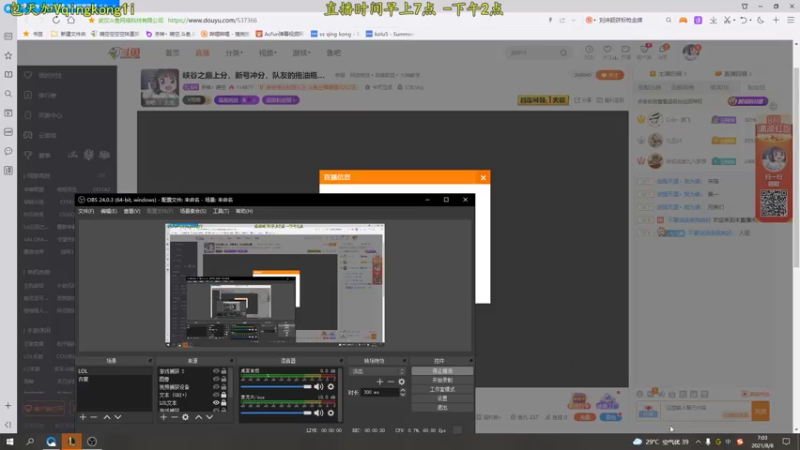The height and width of the screenshot is (450, 800).
Task: Toggle browser night mode moon icon
Action: pyautogui.click(x=761, y=20)
